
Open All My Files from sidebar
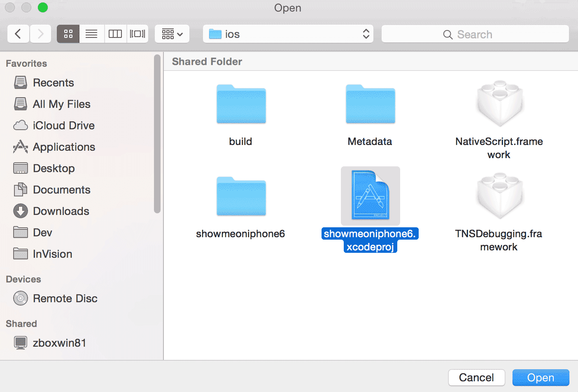[61, 104]
